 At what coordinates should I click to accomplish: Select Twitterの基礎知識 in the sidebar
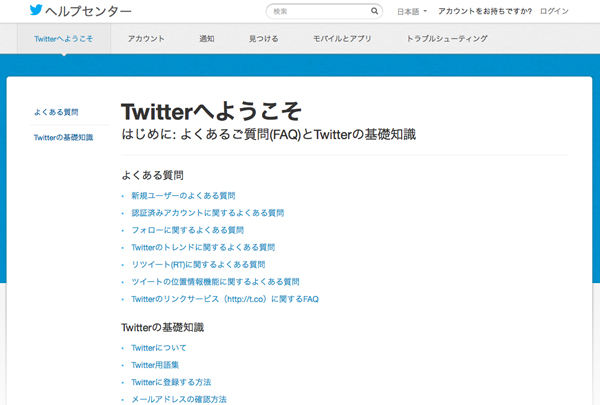(x=63, y=137)
